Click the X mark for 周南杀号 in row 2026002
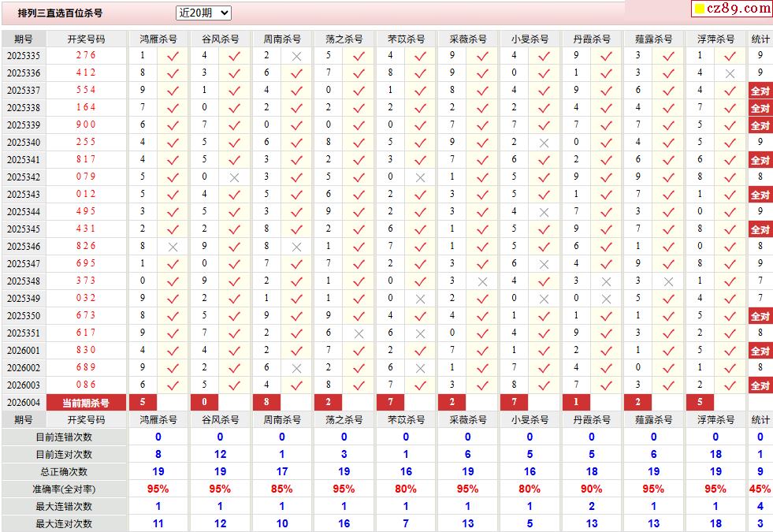The height and width of the screenshot is (532, 773). coord(296,368)
